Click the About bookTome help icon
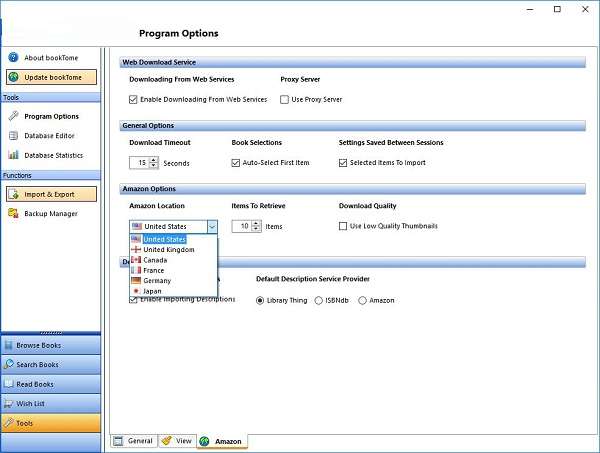 (x=13, y=57)
